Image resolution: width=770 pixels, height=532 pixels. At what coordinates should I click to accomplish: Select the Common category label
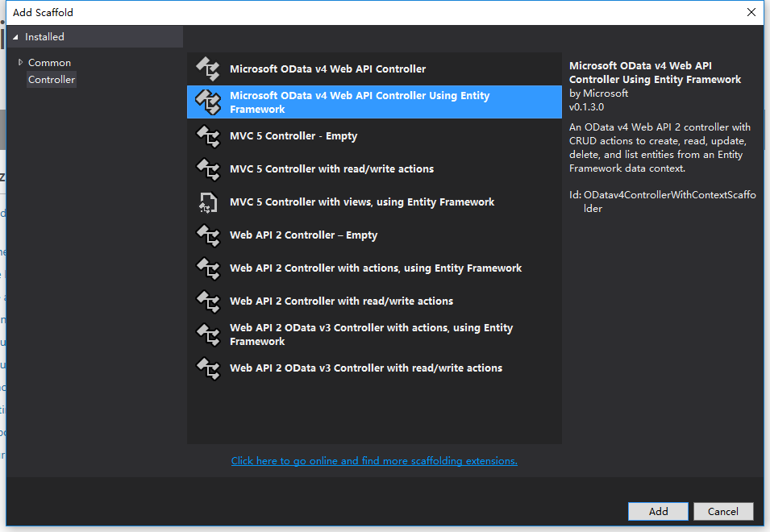point(50,63)
